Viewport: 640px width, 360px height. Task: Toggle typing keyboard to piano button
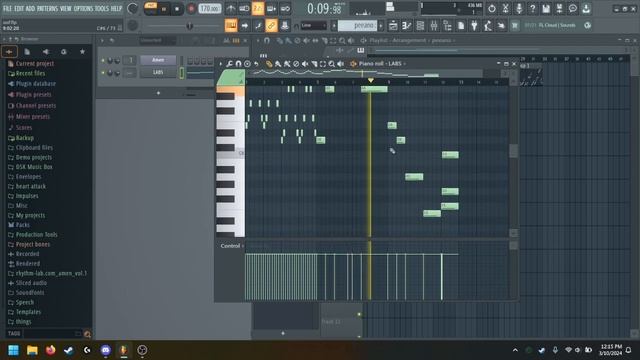pos(231,25)
